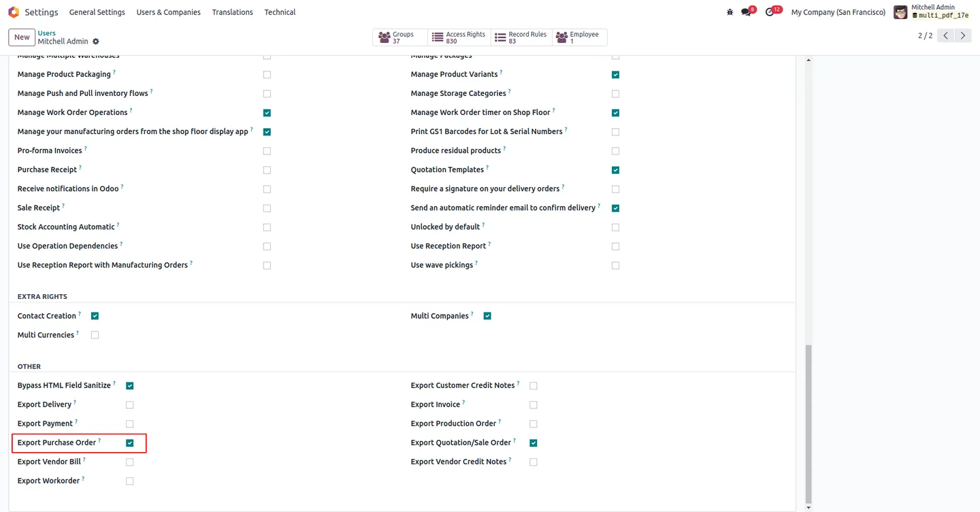Check Export Workorder checkbox
Screen dimensions: 980x512
129,481
